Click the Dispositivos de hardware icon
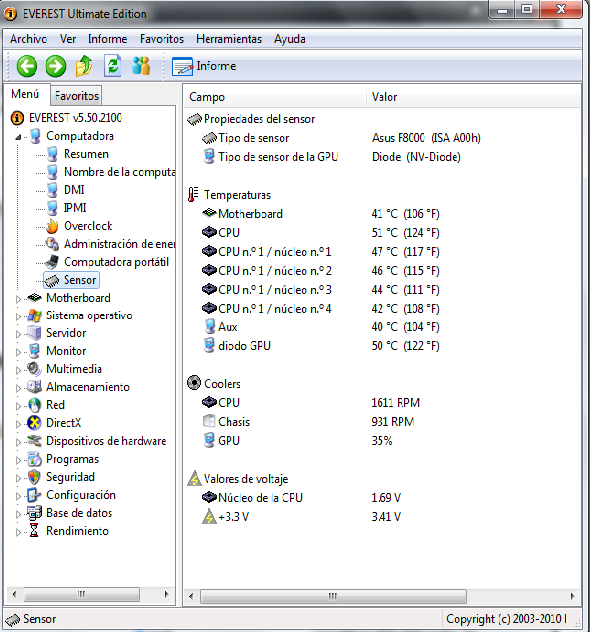The height and width of the screenshot is (633, 590). pos(34,441)
